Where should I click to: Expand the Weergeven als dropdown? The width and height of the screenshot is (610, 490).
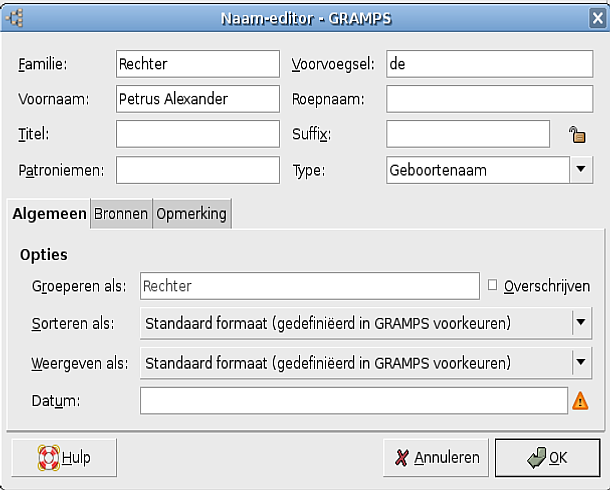pos(580,361)
